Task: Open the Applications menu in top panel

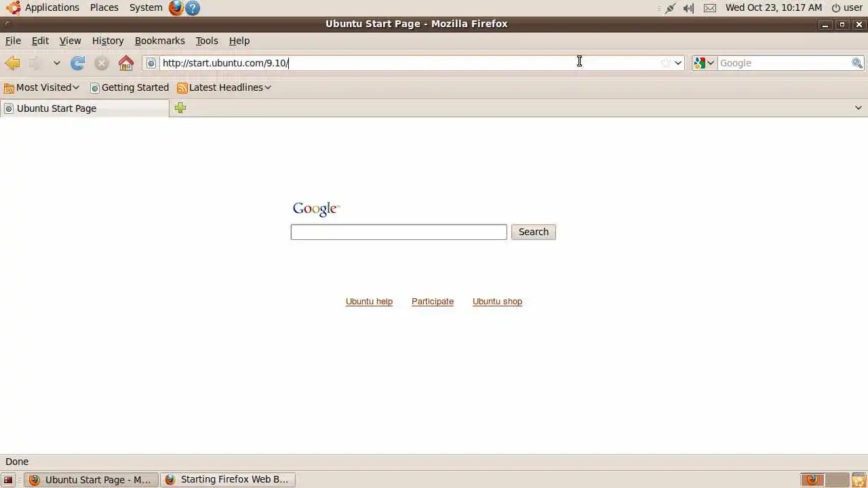Action: (x=43, y=7)
